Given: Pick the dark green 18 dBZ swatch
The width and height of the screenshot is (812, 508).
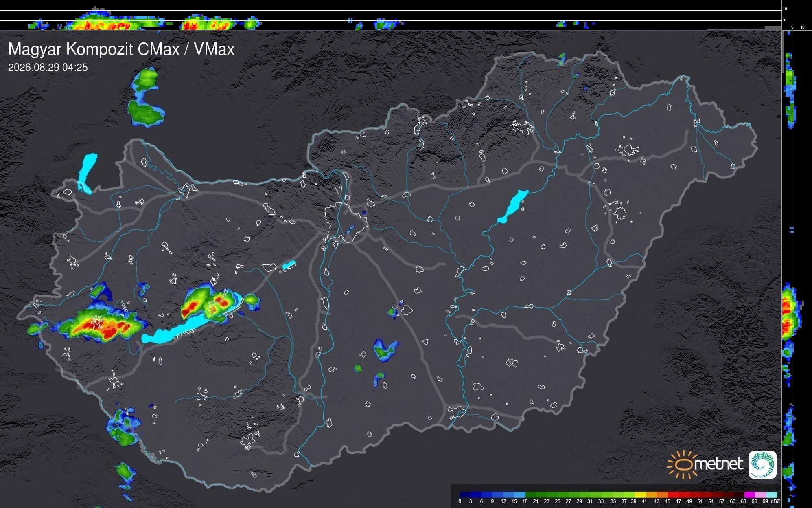Looking at the screenshot, I should [531, 495].
